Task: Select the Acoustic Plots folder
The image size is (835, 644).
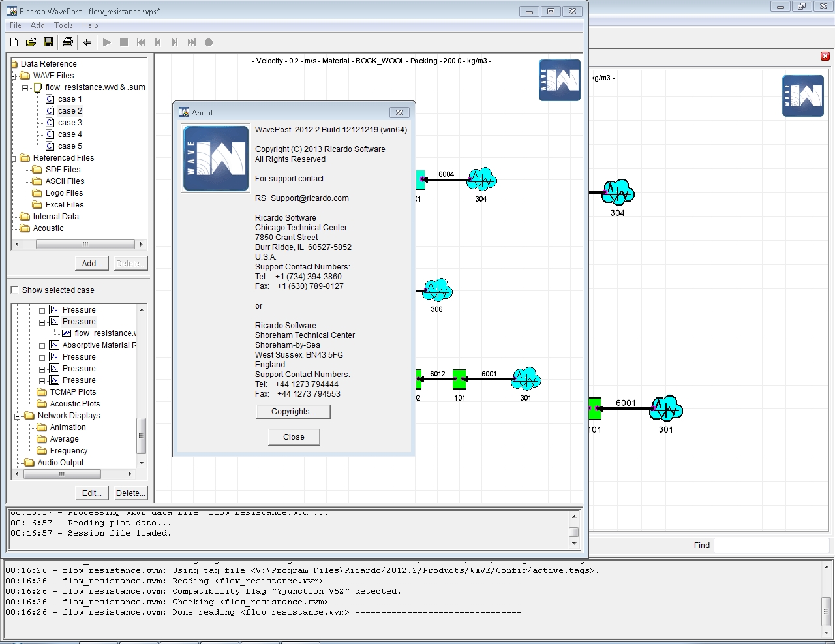Action: (74, 404)
